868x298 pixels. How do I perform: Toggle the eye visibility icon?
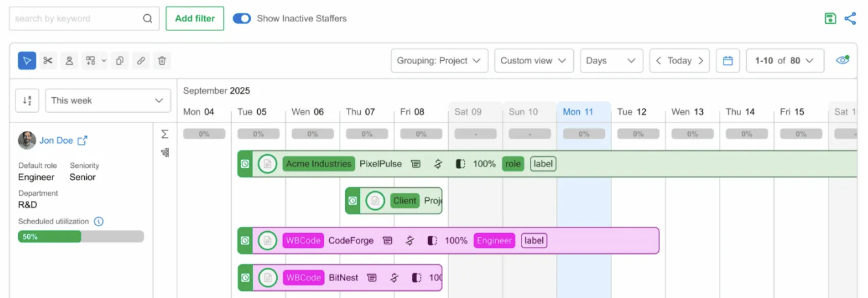(842, 60)
